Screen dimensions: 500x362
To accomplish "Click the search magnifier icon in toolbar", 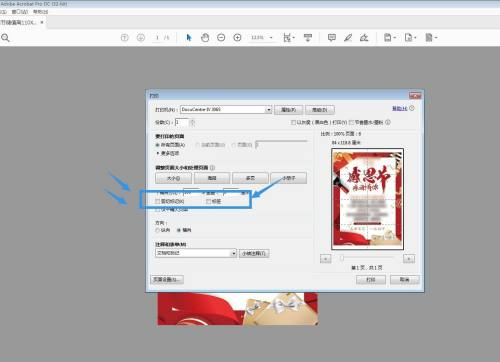I will click(5, 38).
